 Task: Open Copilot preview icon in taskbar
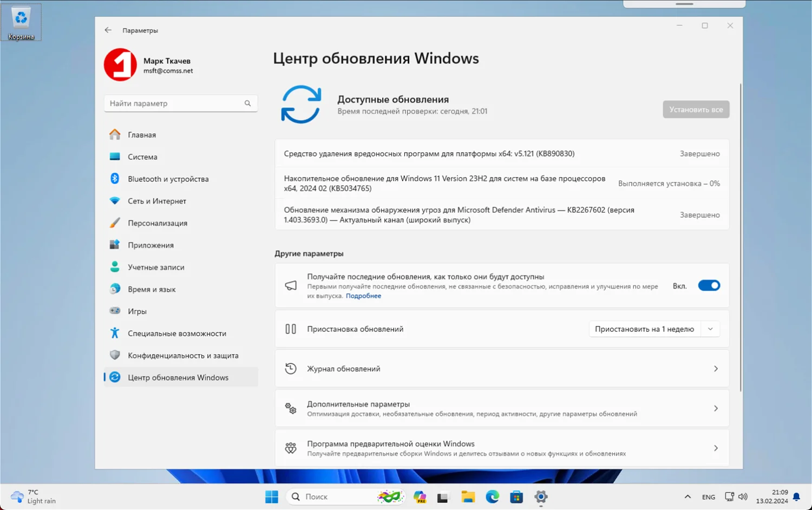(x=420, y=496)
